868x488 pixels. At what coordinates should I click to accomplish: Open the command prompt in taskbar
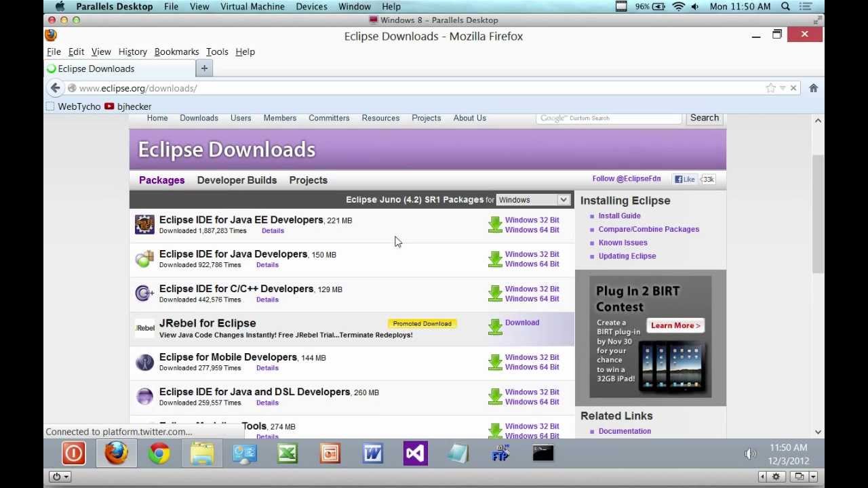(543, 453)
